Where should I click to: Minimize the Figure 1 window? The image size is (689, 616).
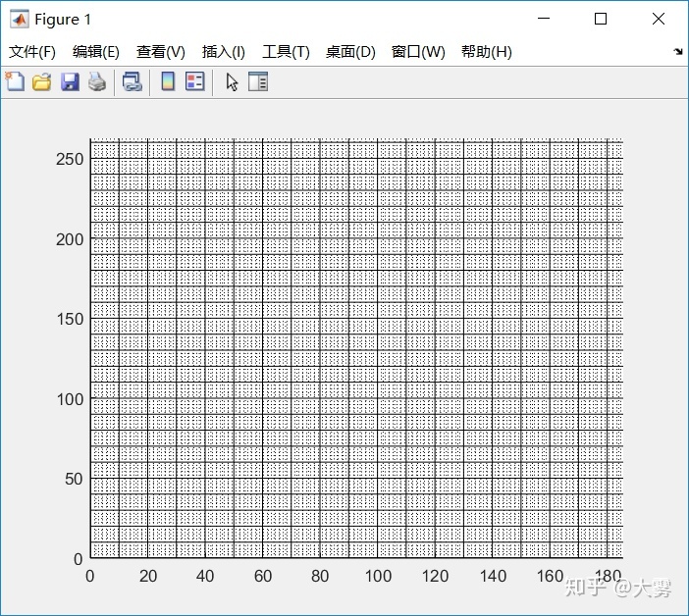tap(544, 19)
